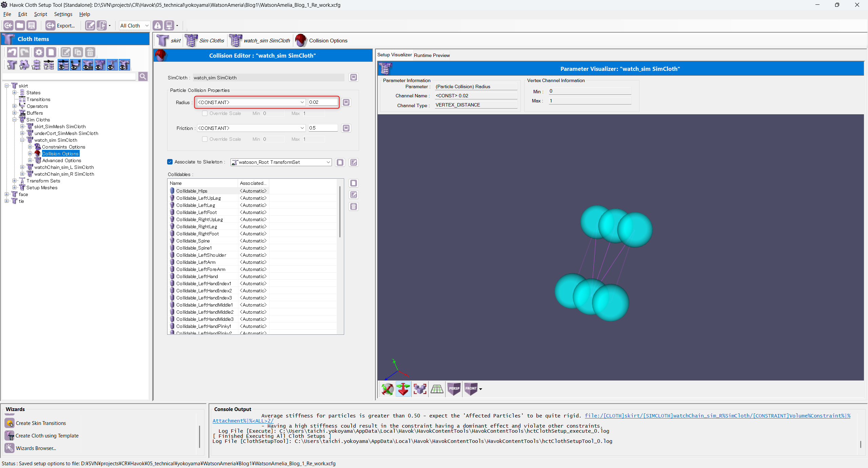Filter by transitions arrow filter icon
Viewport: 868px width, 468px height.
48,65
